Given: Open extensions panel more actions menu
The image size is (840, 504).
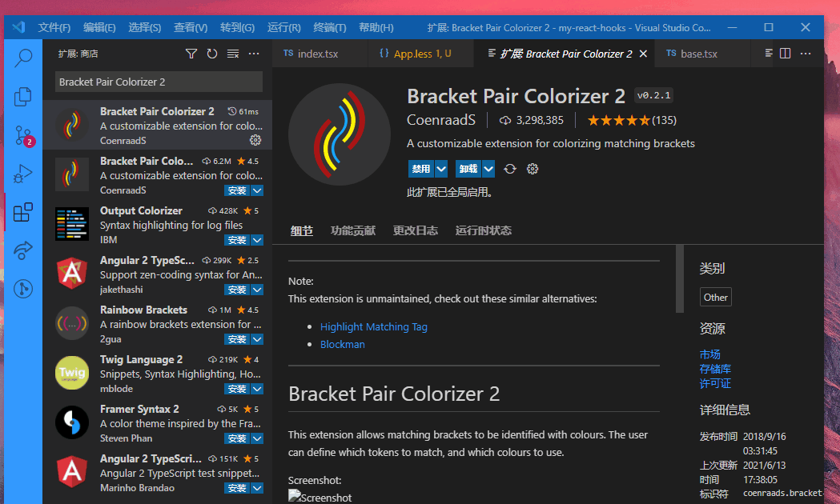Looking at the screenshot, I should tap(254, 54).
